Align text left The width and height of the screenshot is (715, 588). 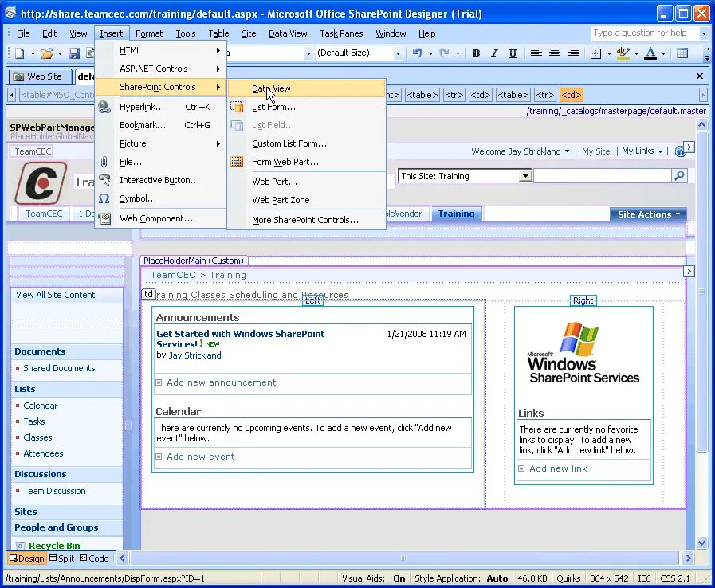pyautogui.click(x=536, y=53)
